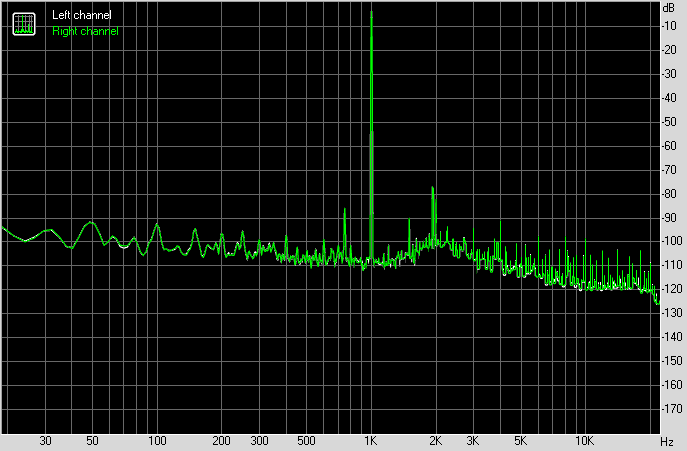The height and width of the screenshot is (451, 687).
Task: Click the 500 frequency axis label
Action: click(x=306, y=440)
